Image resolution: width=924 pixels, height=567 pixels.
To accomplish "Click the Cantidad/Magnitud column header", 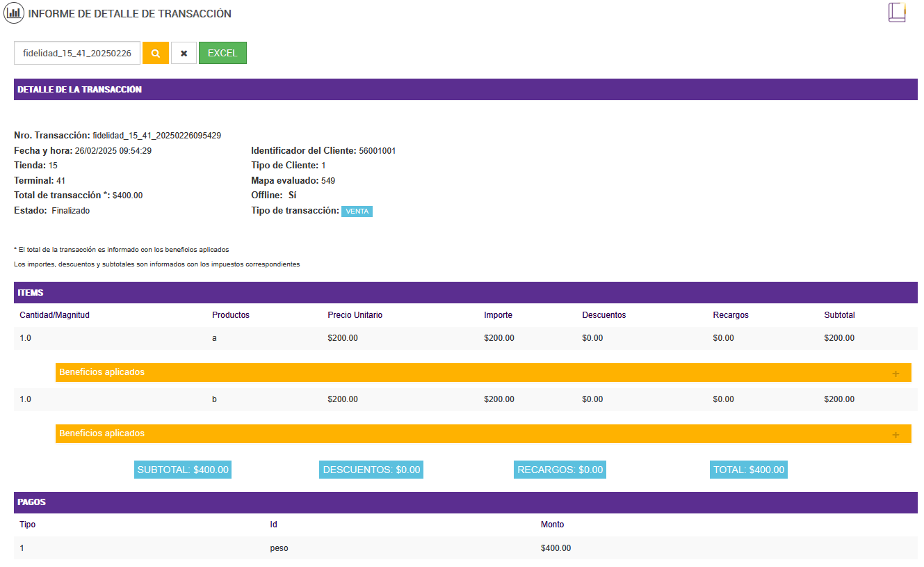I will click(54, 315).
